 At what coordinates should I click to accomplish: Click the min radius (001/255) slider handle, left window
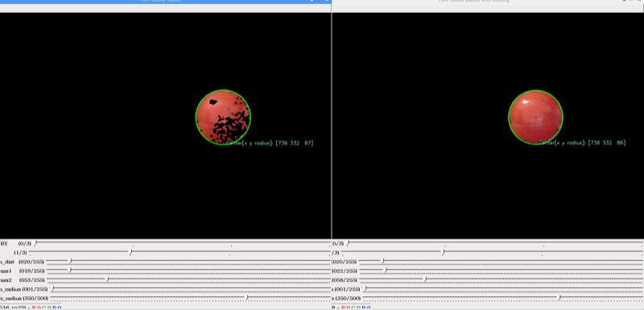click(52, 289)
